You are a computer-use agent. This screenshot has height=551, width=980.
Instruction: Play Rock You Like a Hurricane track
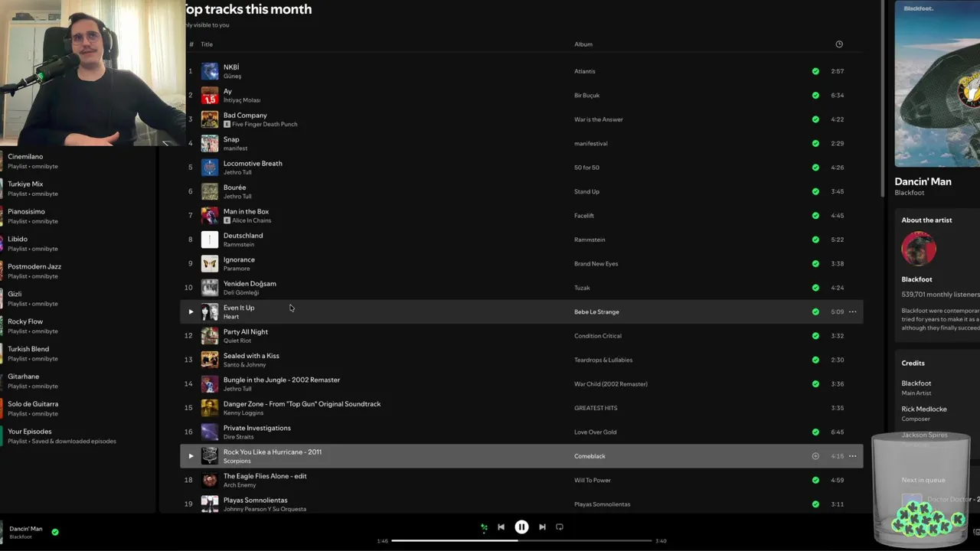[191, 456]
